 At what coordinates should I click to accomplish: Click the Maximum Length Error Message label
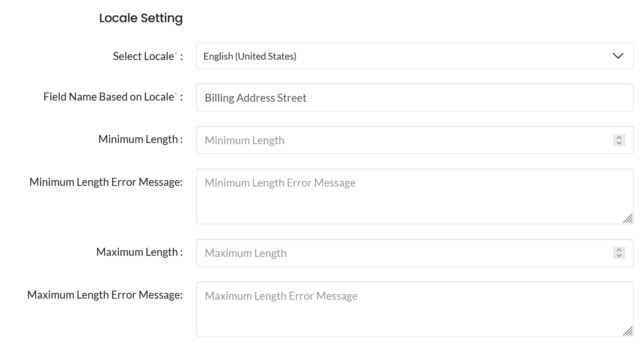point(105,295)
